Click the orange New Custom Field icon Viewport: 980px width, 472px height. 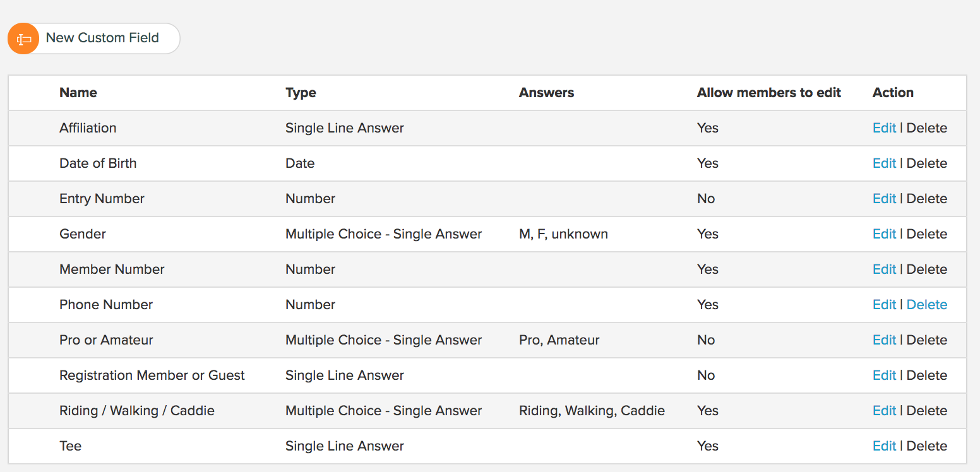23,38
